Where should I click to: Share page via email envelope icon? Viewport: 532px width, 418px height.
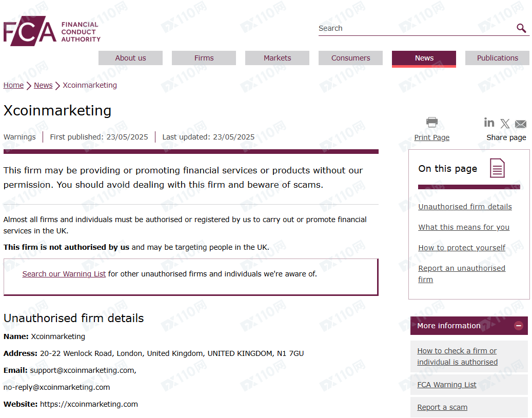point(521,124)
